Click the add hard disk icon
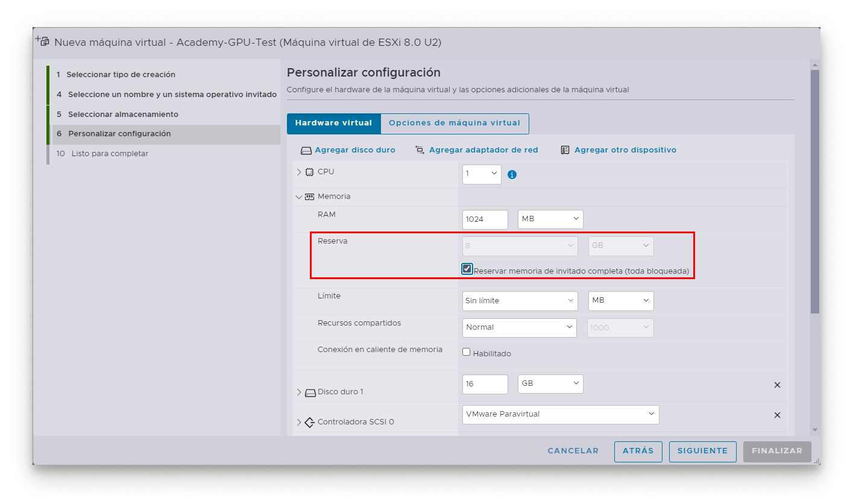 pos(306,150)
